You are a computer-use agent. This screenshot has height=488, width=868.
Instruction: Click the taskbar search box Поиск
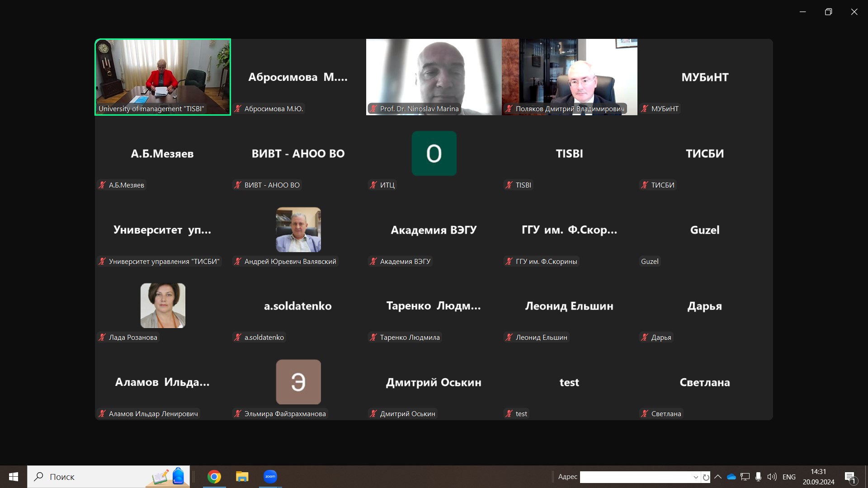tap(108, 477)
